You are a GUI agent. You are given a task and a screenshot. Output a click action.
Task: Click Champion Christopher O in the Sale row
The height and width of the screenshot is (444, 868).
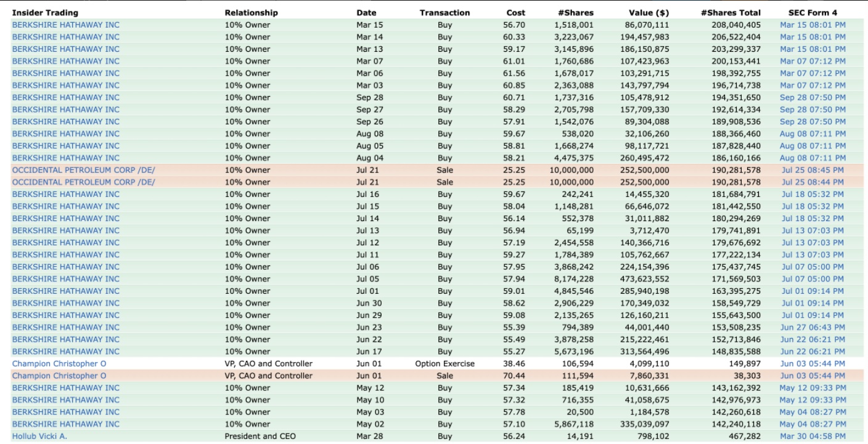(x=59, y=376)
